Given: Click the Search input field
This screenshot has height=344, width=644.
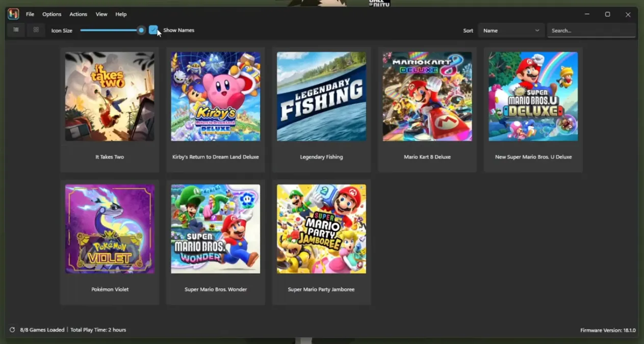Looking at the screenshot, I should (x=591, y=30).
